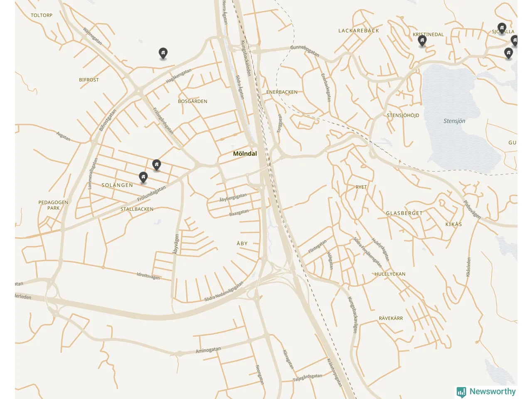Image resolution: width=532 pixels, height=399 pixels.
Task: Click the Toltorp neighborhood label
Action: pyautogui.click(x=42, y=15)
